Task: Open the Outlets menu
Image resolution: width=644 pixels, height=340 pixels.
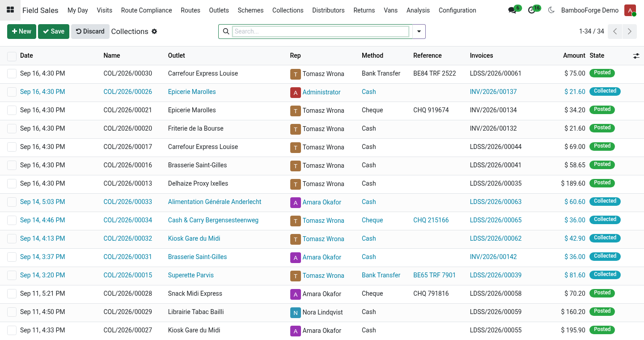Action: pos(219,10)
